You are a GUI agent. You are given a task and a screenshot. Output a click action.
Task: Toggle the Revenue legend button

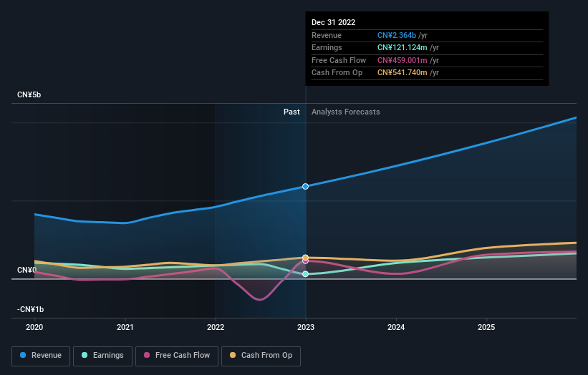pos(41,356)
